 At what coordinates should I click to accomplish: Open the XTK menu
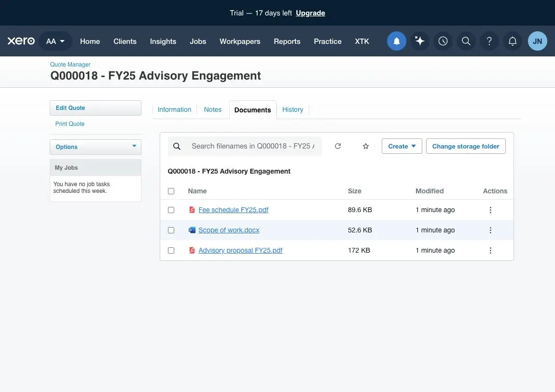click(x=362, y=41)
